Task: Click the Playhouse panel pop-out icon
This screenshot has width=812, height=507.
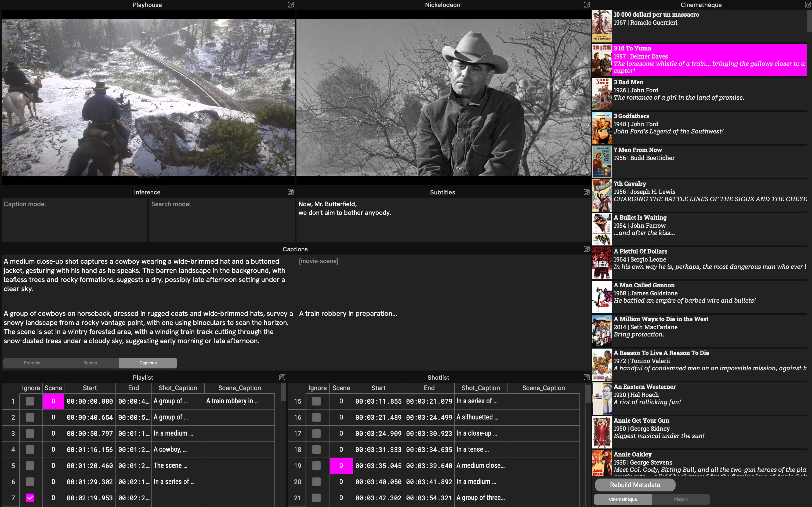Action: pyautogui.click(x=291, y=5)
